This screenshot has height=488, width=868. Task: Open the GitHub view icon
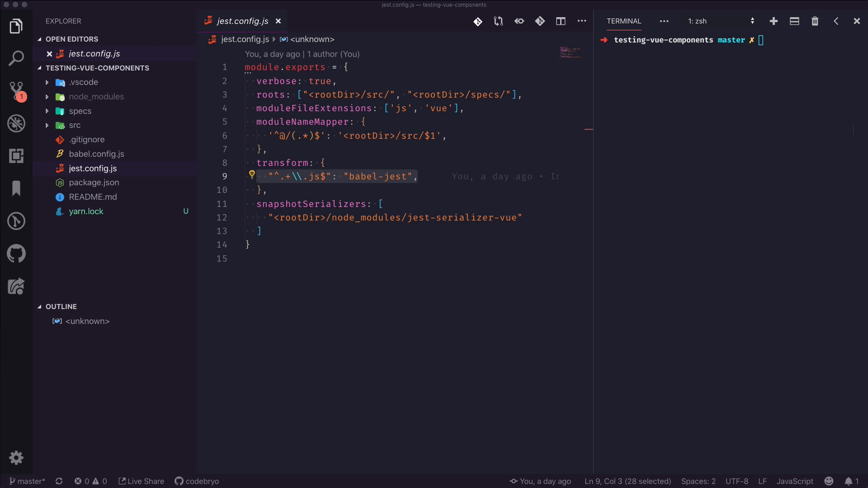(16, 253)
